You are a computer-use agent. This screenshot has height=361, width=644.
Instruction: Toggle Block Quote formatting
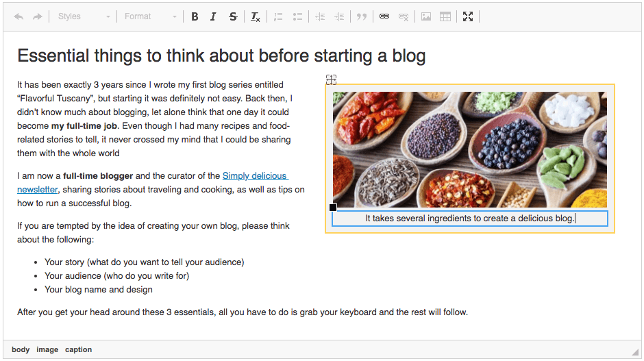coord(362,16)
